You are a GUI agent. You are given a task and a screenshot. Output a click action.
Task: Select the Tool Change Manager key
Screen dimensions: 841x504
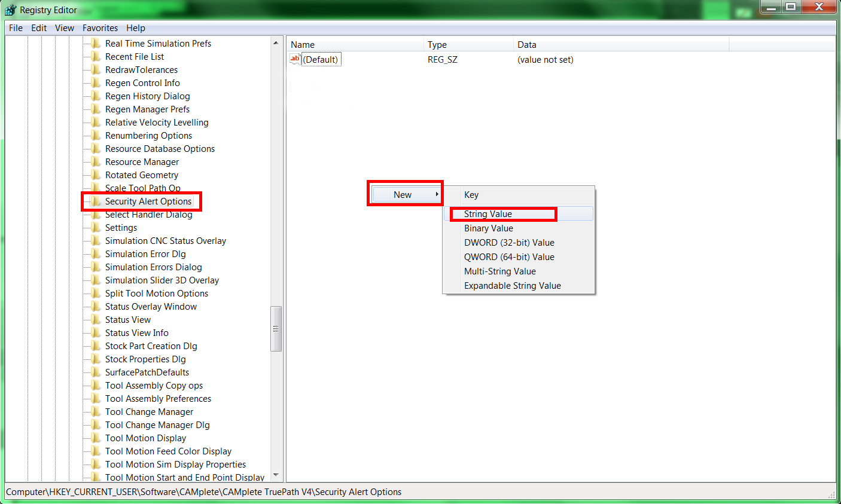coord(149,412)
